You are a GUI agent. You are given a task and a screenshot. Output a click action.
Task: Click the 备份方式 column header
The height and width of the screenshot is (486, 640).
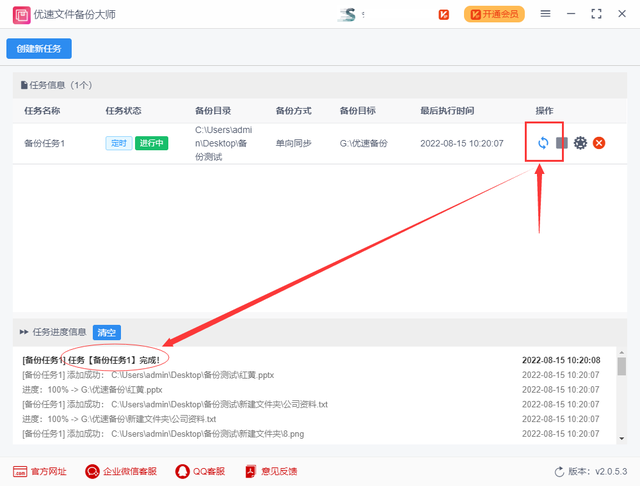click(x=293, y=111)
